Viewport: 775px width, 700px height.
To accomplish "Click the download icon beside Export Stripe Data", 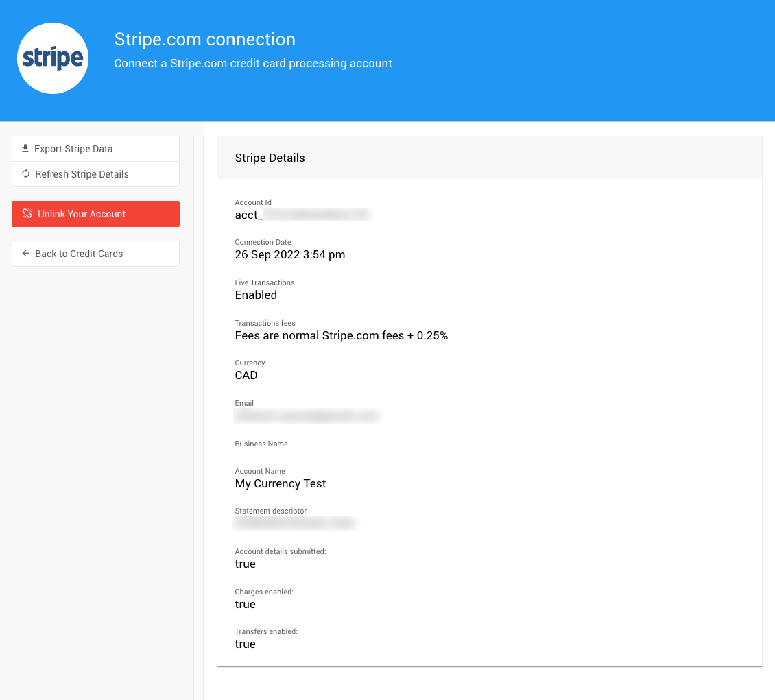I will [x=25, y=148].
